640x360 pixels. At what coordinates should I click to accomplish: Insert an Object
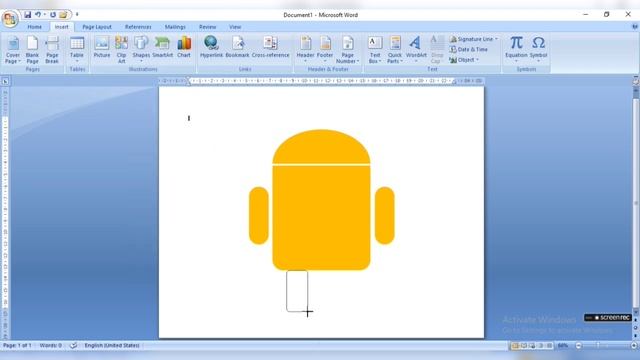[464, 60]
